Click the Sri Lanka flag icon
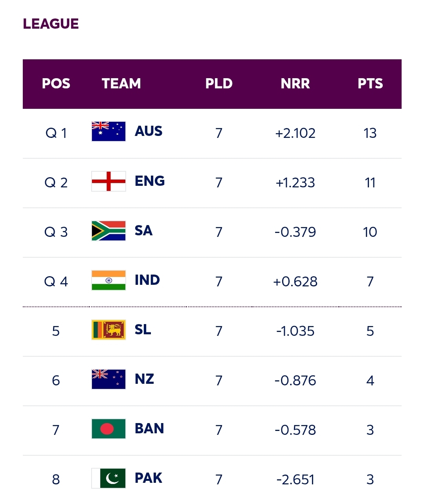The height and width of the screenshot is (504, 424). (108, 330)
